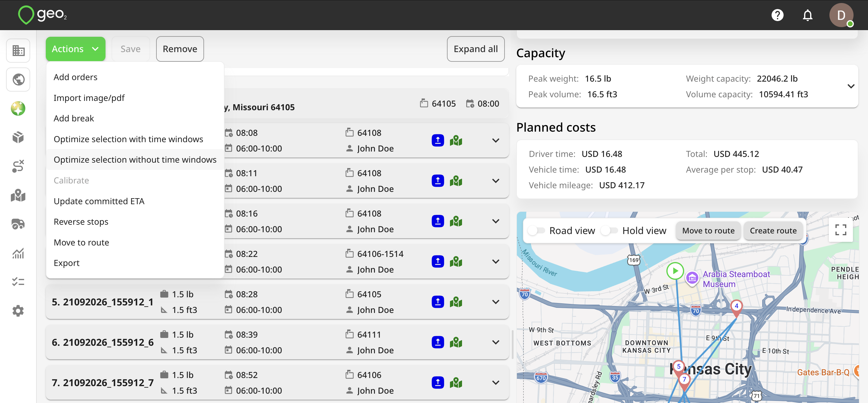This screenshot has height=403, width=868.
Task: Show stop 6 on map via green icon
Action: (456, 342)
